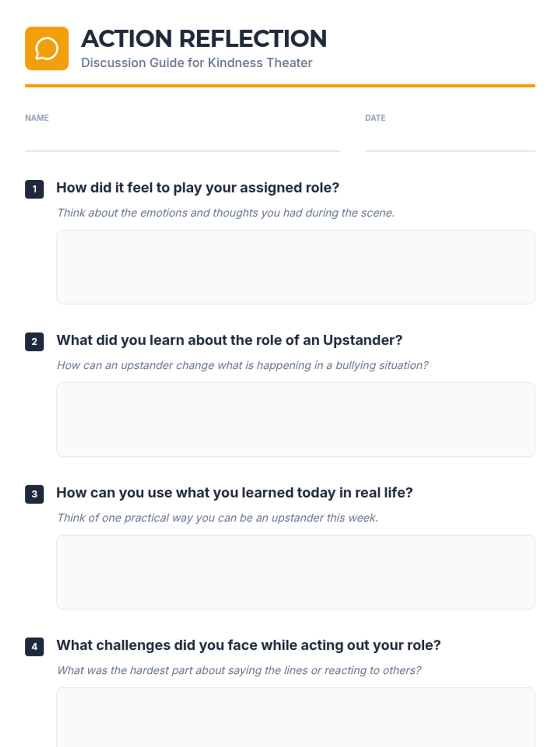Click the number 2 question badge
560x747 pixels.
(x=35, y=342)
